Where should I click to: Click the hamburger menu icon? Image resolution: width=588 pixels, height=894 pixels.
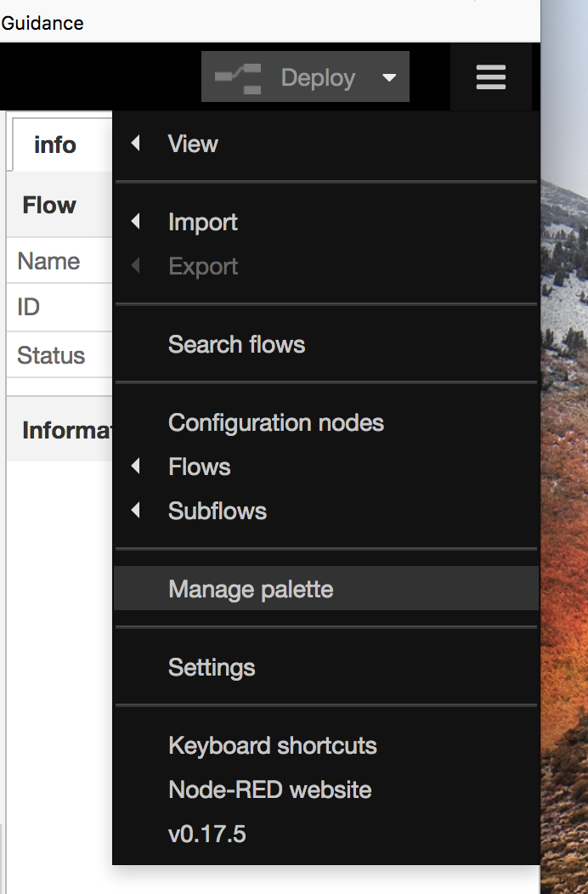click(x=491, y=77)
